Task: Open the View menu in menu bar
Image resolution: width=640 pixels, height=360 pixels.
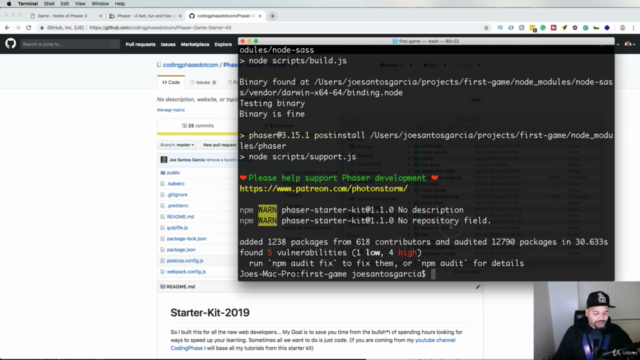Action: tap(80, 4)
